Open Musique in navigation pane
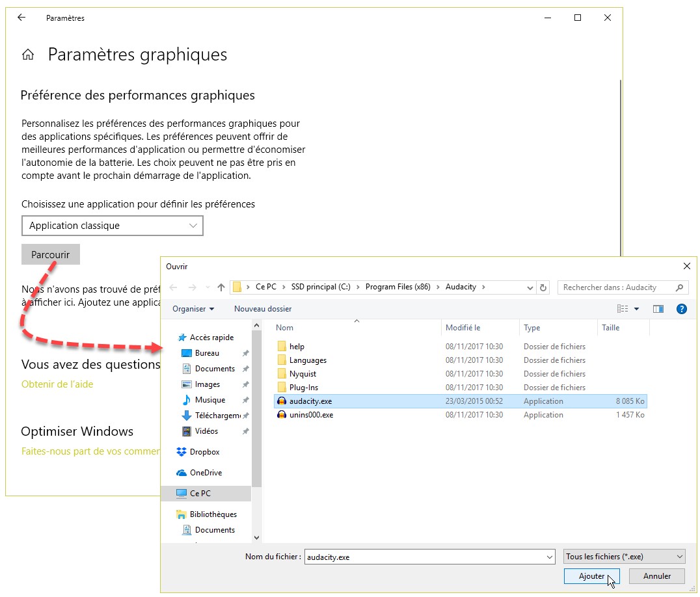This screenshot has width=700, height=597. (204, 400)
